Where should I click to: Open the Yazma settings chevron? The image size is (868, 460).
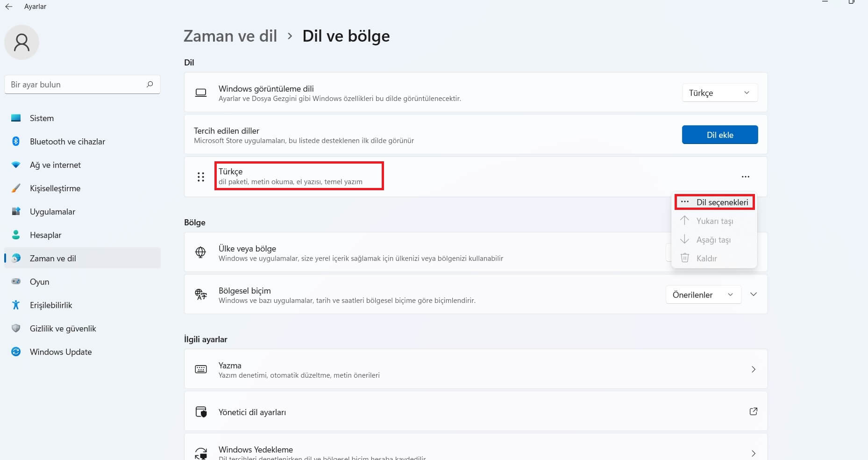coord(753,369)
